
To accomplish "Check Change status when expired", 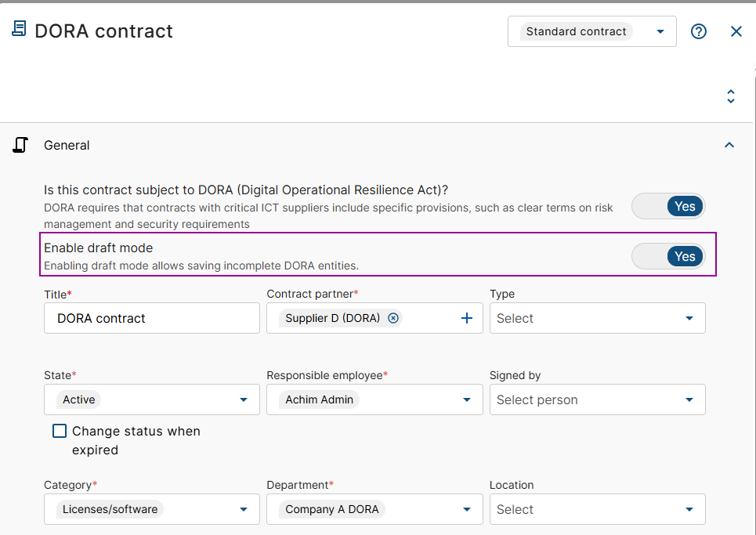I will (60, 431).
